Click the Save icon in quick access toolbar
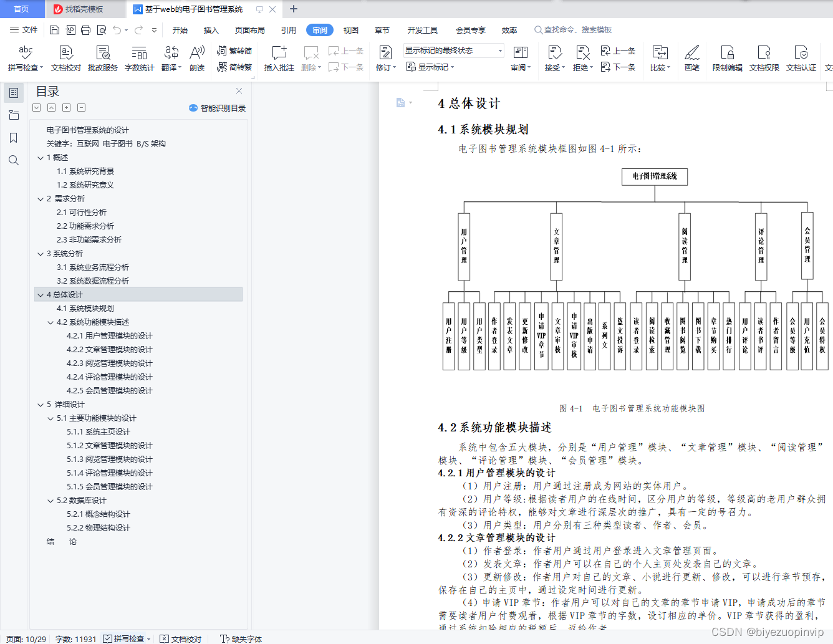This screenshot has height=644, width=833. tap(54, 30)
